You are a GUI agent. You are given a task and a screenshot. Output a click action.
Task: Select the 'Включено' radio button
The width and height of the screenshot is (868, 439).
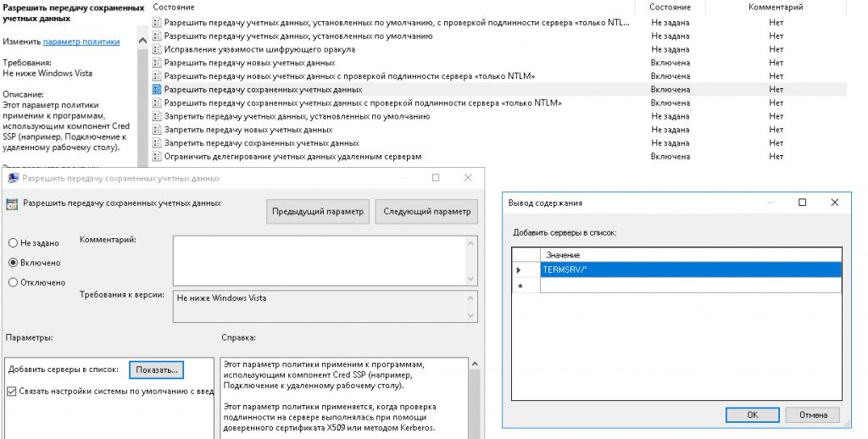click(x=14, y=263)
